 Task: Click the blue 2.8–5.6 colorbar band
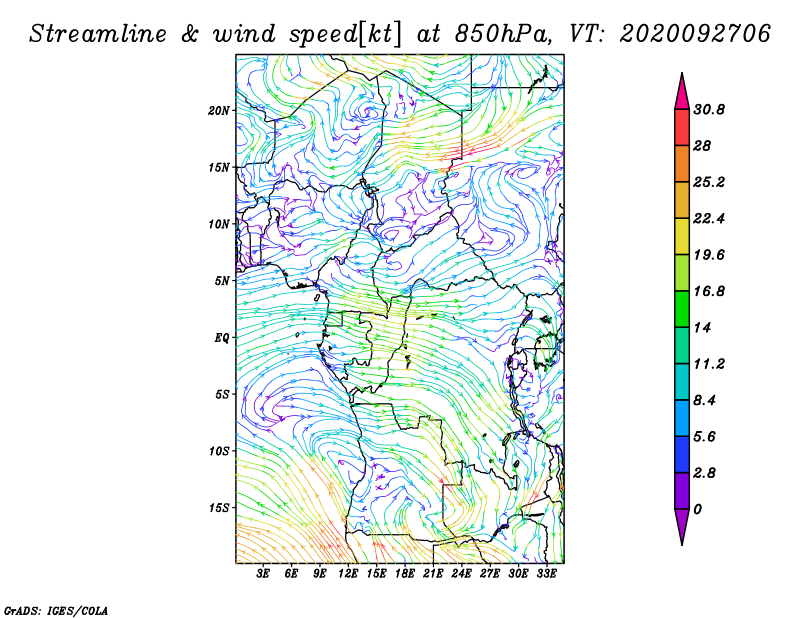(x=682, y=454)
